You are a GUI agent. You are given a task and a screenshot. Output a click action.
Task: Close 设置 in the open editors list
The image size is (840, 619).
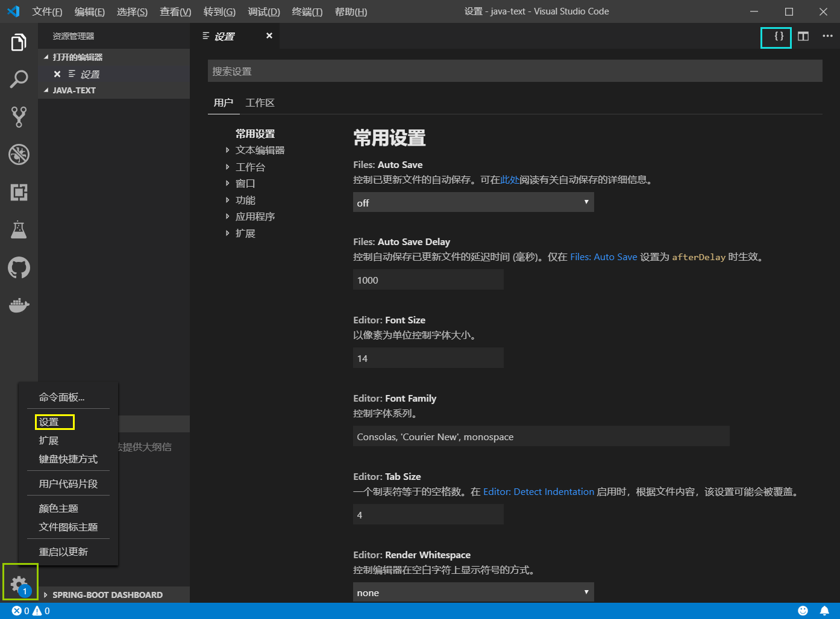[57, 74]
